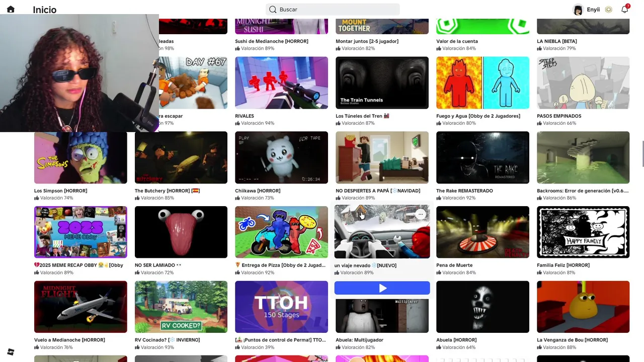644x362 pixels.
Task: Click 'Valoración 74%' under Los Simpson
Action: 54,198
